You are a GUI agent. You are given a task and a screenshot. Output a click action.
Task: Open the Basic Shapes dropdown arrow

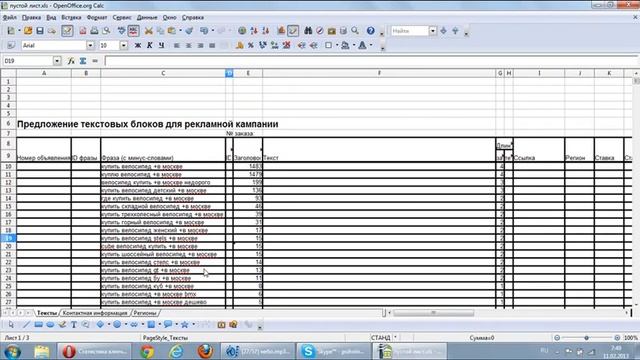point(109,325)
